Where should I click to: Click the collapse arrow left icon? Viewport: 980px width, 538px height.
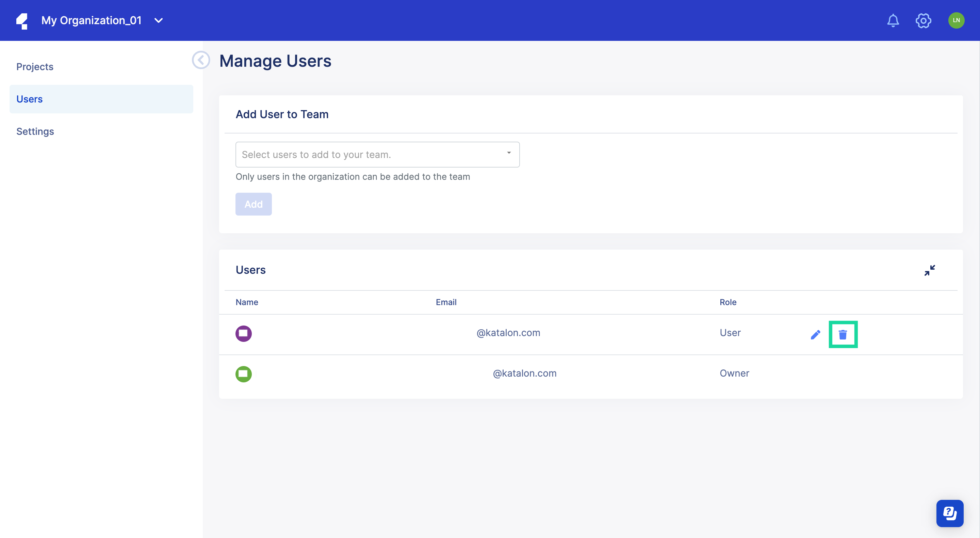click(200, 60)
